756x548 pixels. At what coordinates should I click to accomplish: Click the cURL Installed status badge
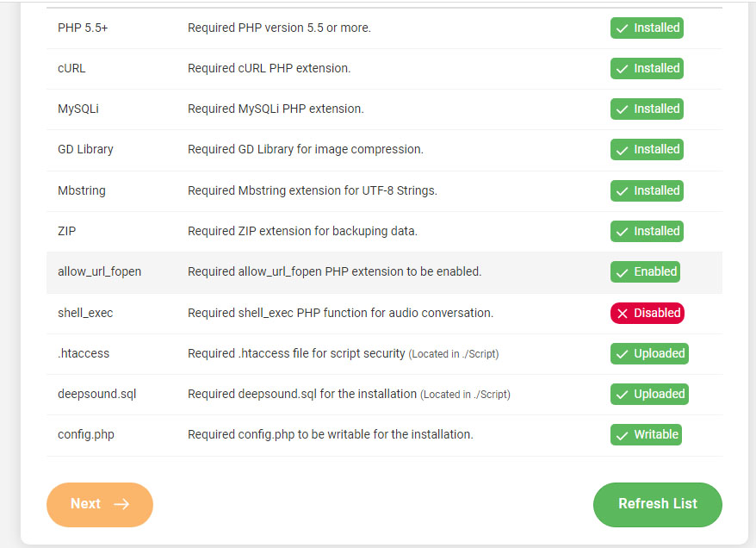click(x=647, y=68)
